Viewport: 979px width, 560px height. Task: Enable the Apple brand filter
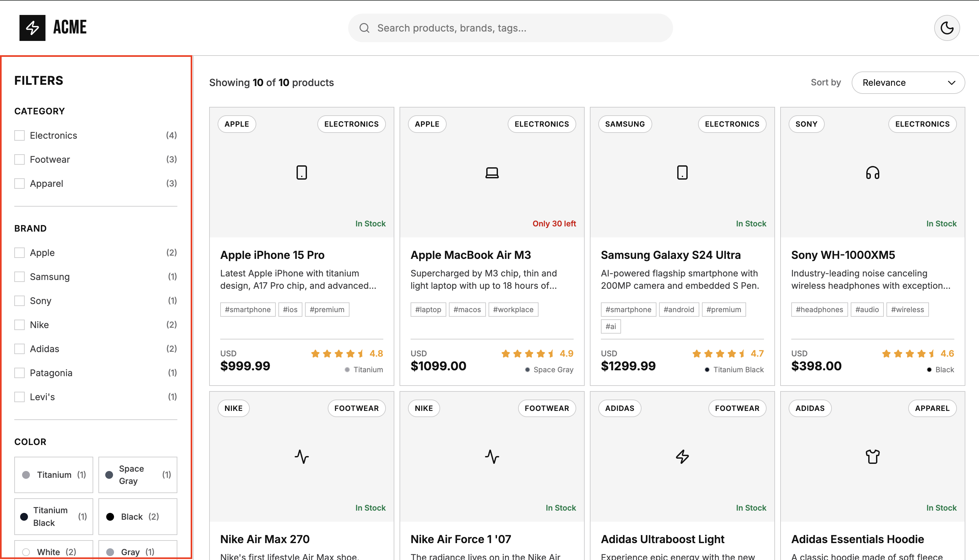(x=19, y=253)
